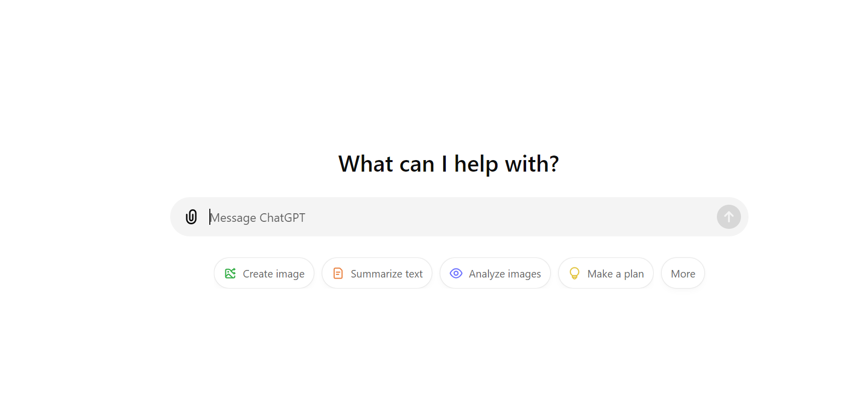
Task: Click the empty middle of the message box
Action: (502, 217)
